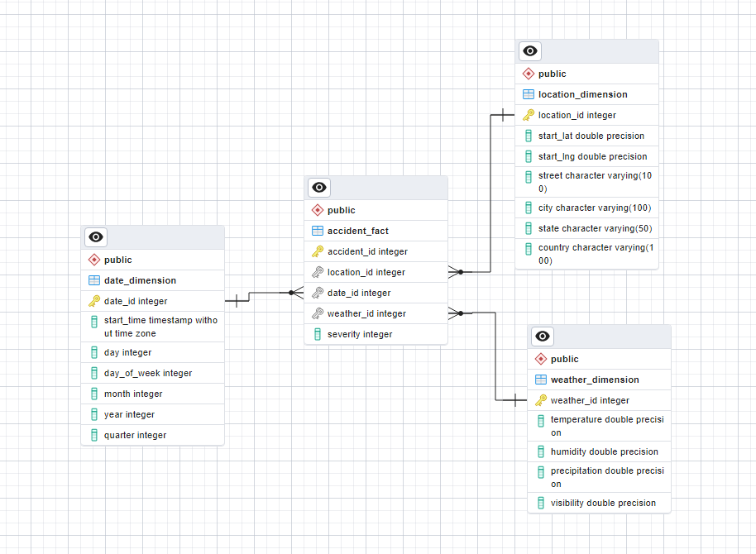This screenshot has width=756, height=554.
Task: Click the column icon beside start_lat
Action: click(529, 136)
